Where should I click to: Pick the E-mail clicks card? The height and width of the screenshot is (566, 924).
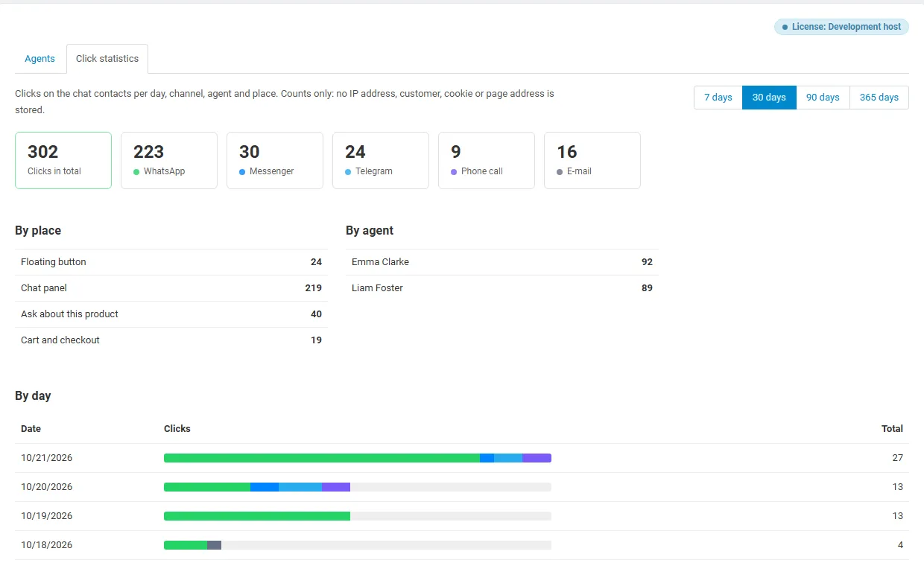point(592,160)
